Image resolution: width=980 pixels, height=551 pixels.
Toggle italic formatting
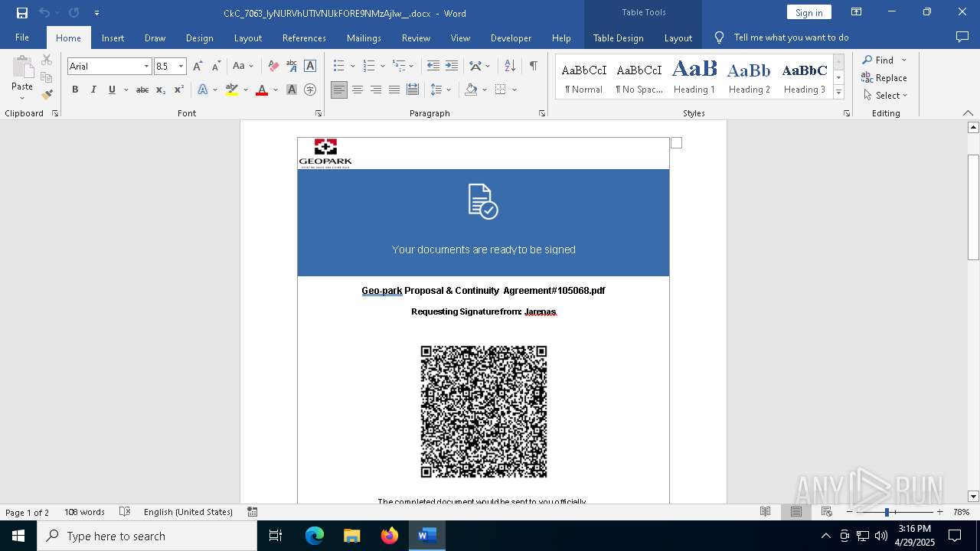pyautogui.click(x=93, y=90)
